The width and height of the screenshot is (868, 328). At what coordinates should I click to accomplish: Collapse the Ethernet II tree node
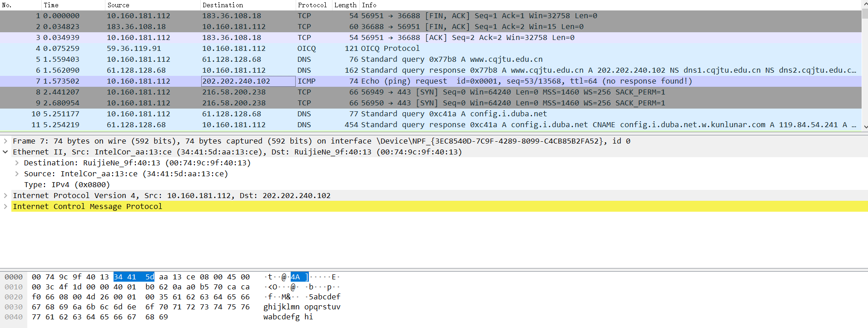coord(5,152)
